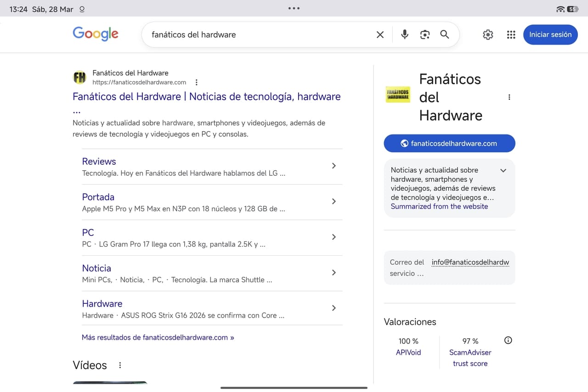
Task: Click the info icon next to Valoraciones
Action: pyautogui.click(x=508, y=340)
